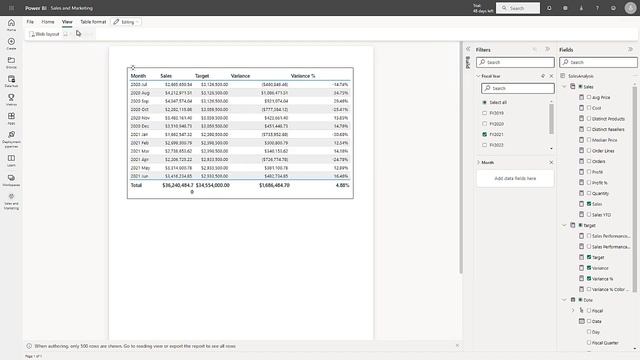Collapse the Date table in Fields
This screenshot has width=640, height=360.
[564, 300]
